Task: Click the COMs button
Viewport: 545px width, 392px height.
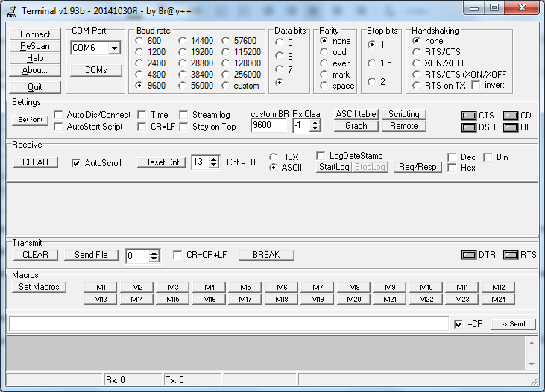Action: coord(96,70)
